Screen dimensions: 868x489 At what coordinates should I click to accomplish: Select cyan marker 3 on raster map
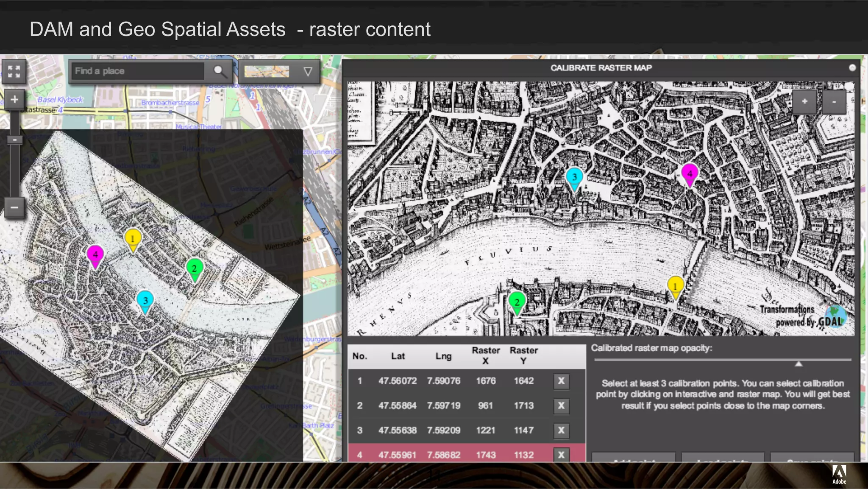[574, 179]
